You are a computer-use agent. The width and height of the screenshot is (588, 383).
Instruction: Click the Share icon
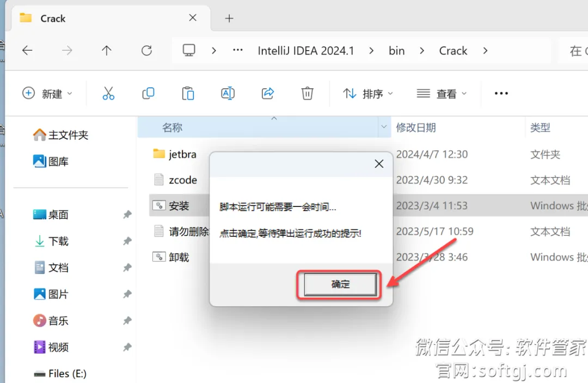pos(267,93)
